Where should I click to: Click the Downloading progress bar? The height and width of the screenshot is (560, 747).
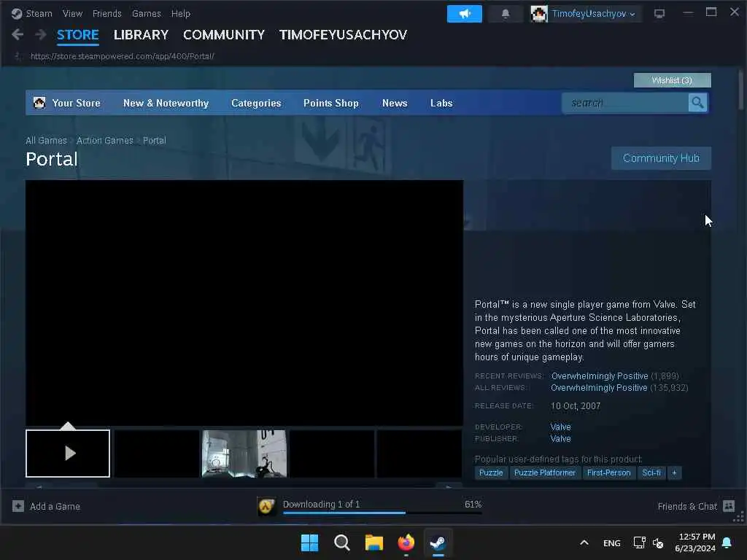click(382, 513)
